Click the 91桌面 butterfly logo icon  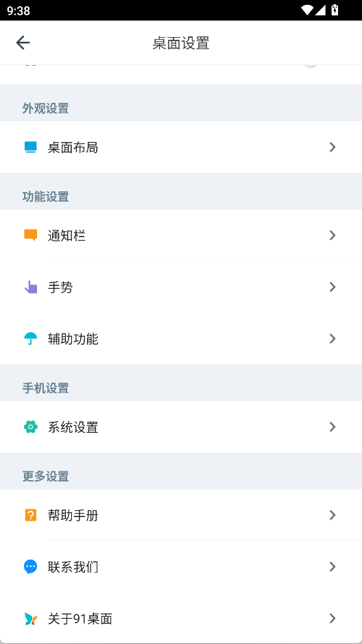point(30,619)
